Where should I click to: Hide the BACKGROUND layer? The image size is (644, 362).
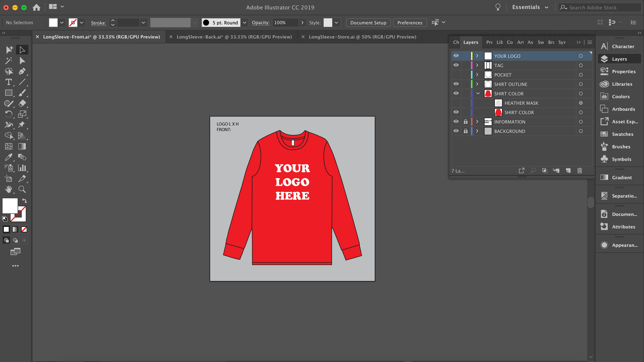456,131
